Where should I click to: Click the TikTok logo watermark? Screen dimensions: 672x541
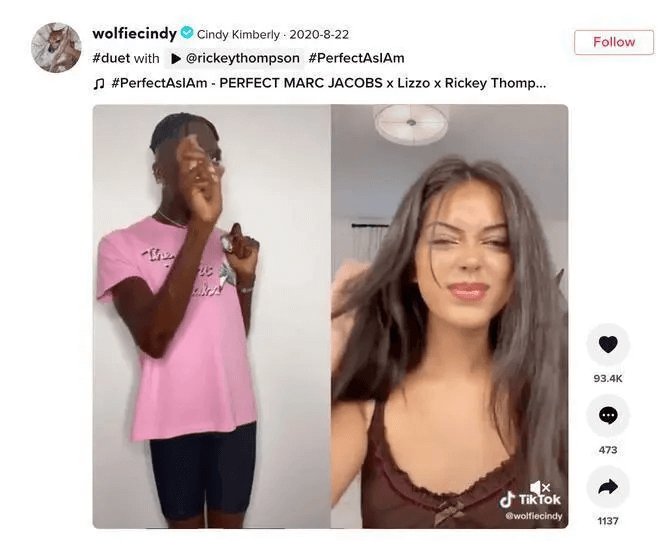pyautogui.click(x=530, y=499)
